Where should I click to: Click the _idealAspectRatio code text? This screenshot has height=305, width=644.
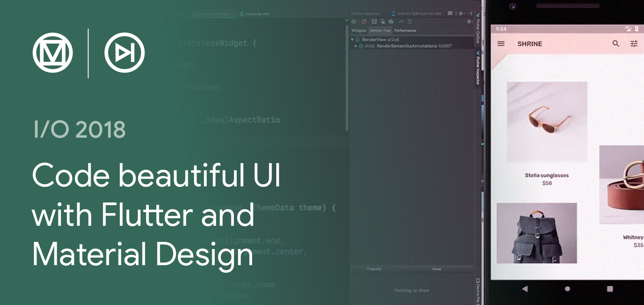[241, 120]
